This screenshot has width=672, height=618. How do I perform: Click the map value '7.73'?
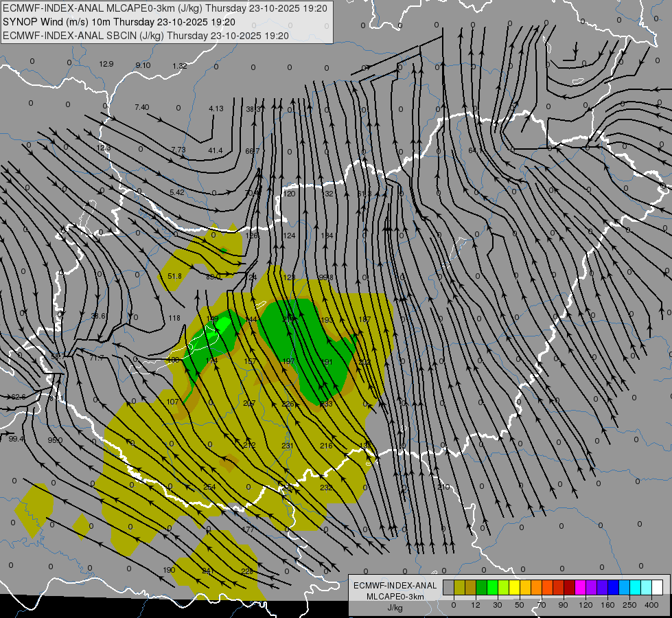click(x=178, y=150)
